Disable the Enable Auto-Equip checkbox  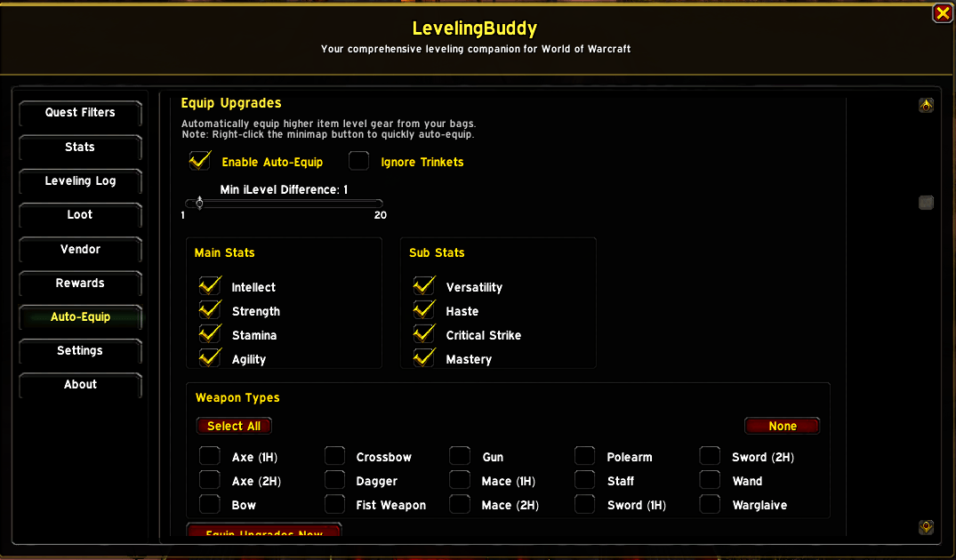coord(200,162)
